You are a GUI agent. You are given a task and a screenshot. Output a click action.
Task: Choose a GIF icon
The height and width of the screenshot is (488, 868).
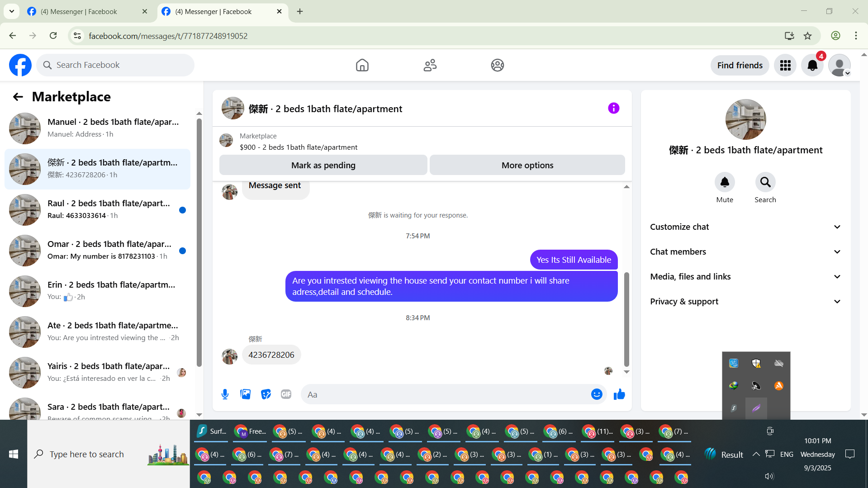[286, 394]
